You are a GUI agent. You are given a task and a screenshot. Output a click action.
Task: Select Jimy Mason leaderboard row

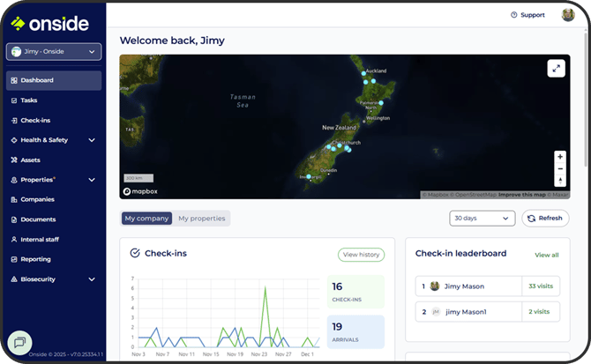pos(487,286)
